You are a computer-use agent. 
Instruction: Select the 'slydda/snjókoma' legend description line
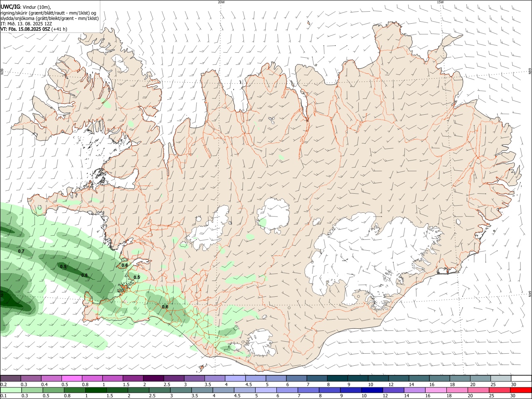tap(50, 18)
